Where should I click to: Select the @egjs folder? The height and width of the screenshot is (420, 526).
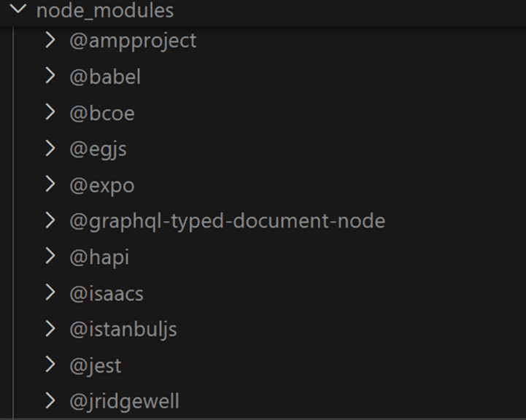coord(98,149)
